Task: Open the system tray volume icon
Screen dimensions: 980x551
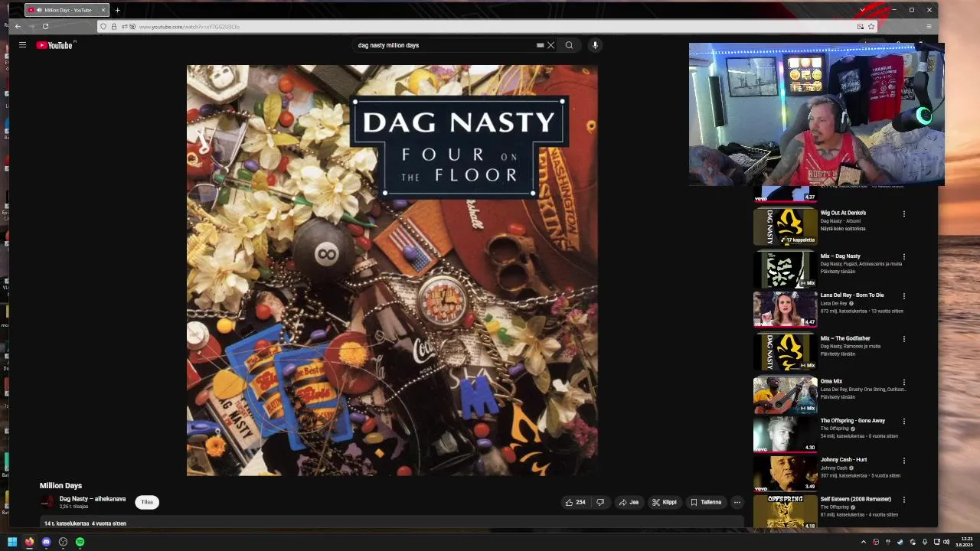Action: pos(946,542)
